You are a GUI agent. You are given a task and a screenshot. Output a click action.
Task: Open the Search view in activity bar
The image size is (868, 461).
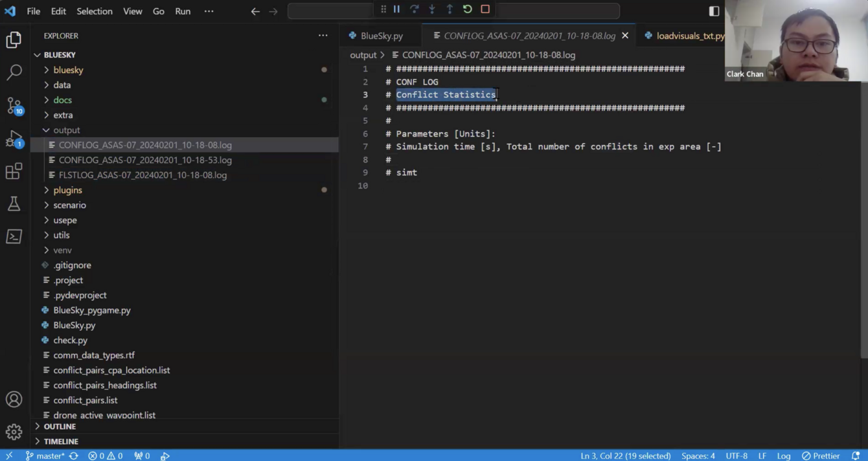[x=14, y=72]
